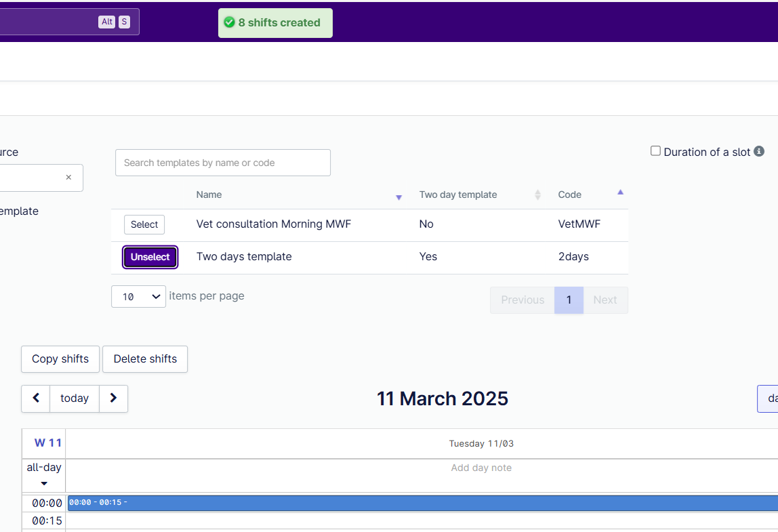Click the VetMWF code cell
The width and height of the screenshot is (778, 532).
579,224
